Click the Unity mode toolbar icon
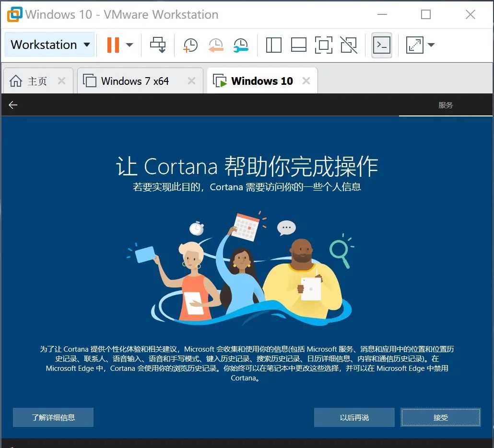Screen dimensions: 494x448 pyautogui.click(x=349, y=45)
